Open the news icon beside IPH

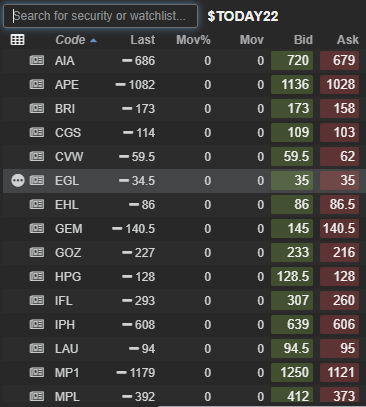tap(37, 324)
